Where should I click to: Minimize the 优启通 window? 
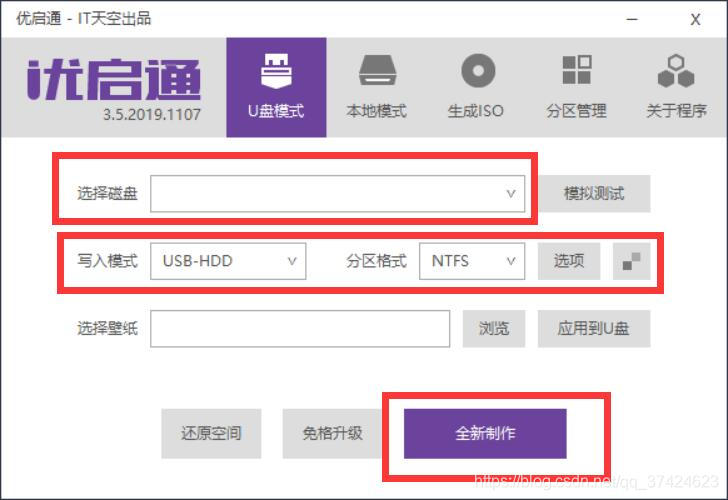[x=632, y=19]
